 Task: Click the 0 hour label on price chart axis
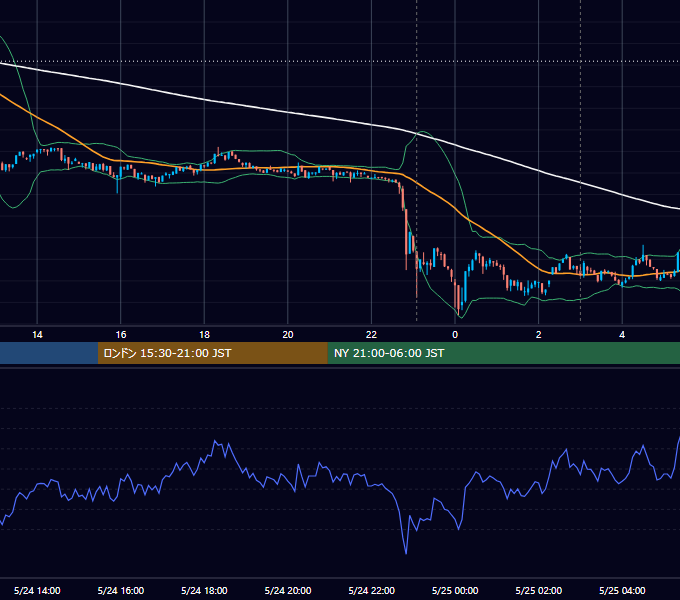pos(455,335)
